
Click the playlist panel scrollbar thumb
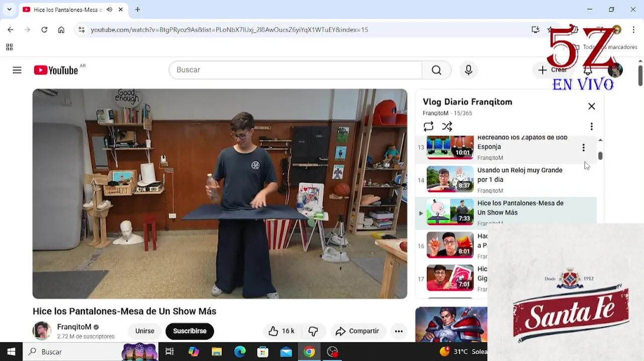pos(600,156)
